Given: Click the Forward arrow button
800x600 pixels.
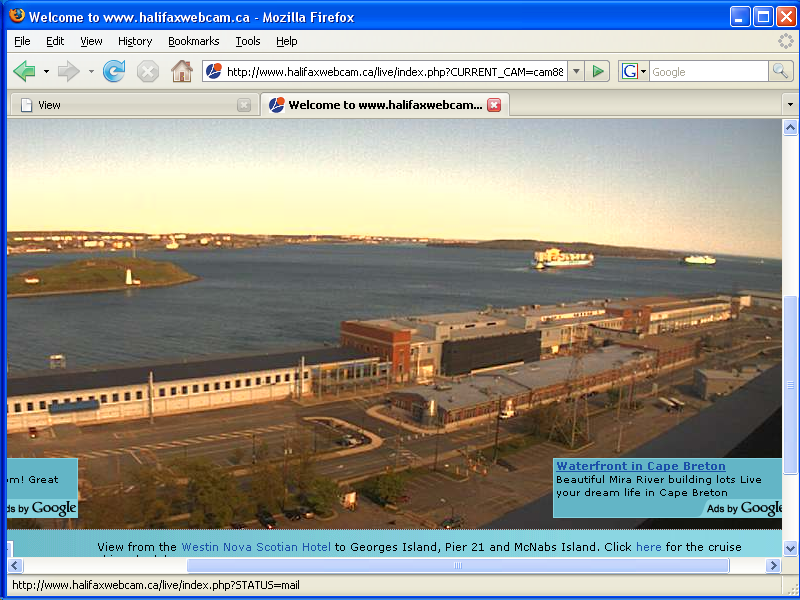Looking at the screenshot, I should (68, 71).
